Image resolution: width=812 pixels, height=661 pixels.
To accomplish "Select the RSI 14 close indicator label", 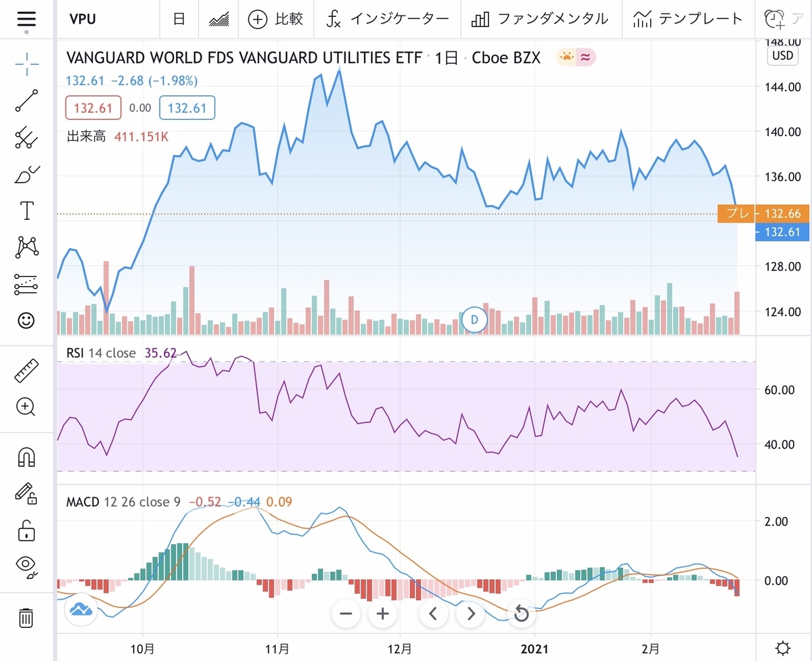I will tap(101, 353).
